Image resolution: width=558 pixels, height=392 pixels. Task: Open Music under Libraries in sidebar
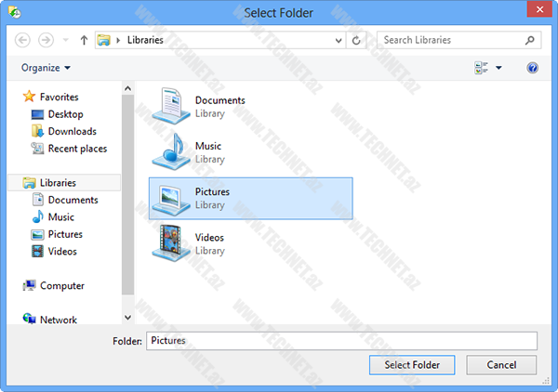click(x=61, y=216)
